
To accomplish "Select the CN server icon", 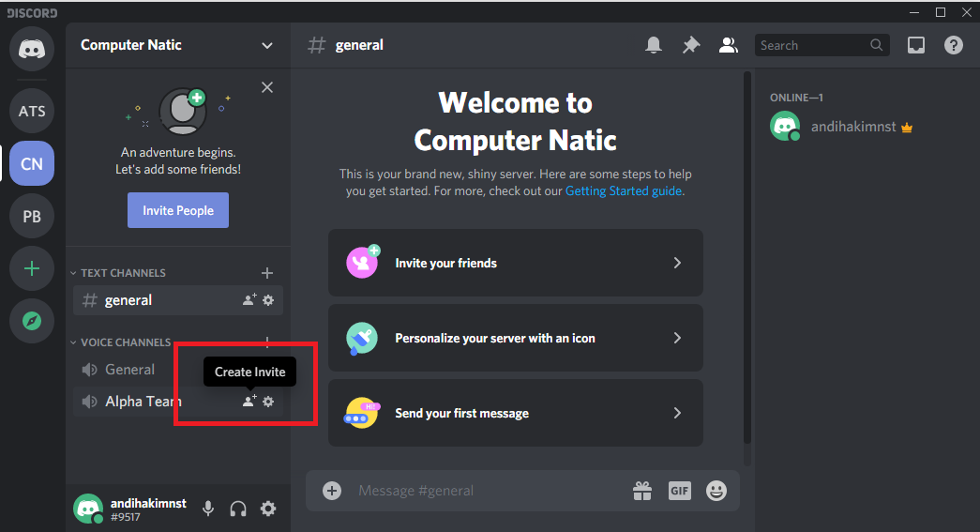I will (32, 164).
